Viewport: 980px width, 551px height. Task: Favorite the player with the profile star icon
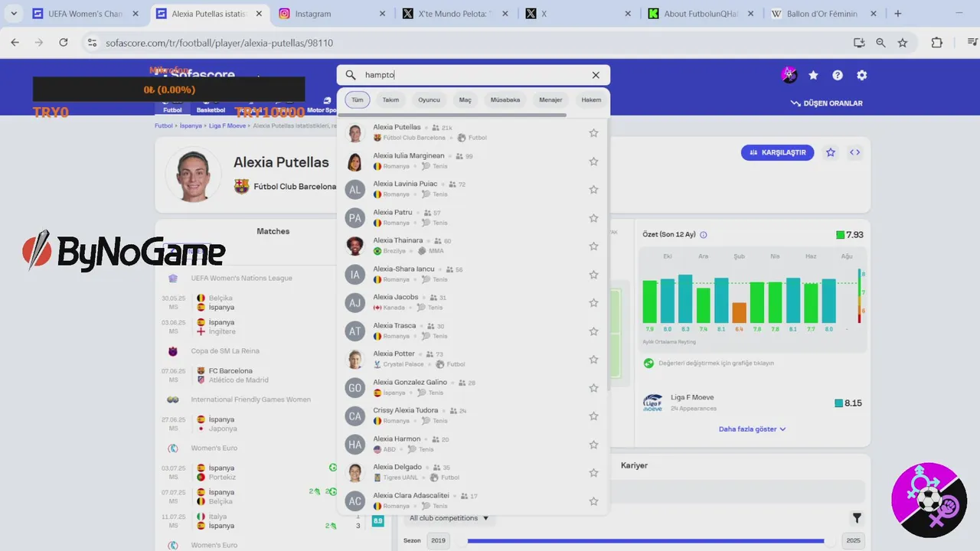tap(831, 152)
